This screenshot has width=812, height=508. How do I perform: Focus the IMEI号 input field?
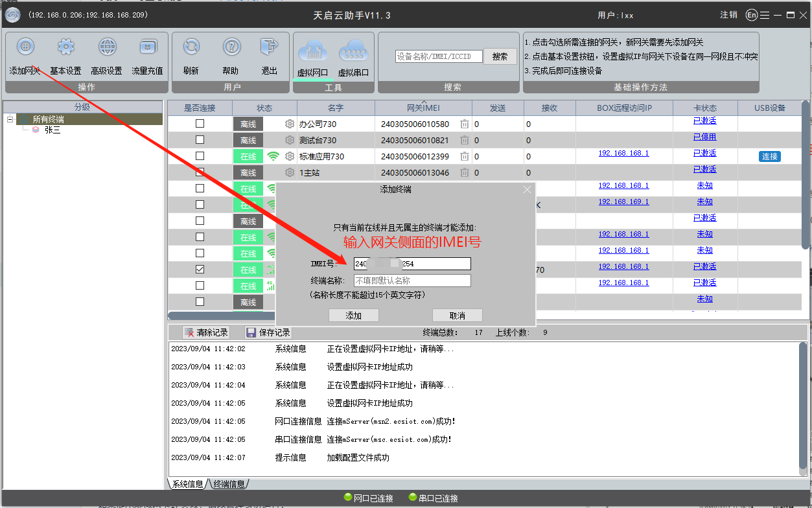(412, 264)
